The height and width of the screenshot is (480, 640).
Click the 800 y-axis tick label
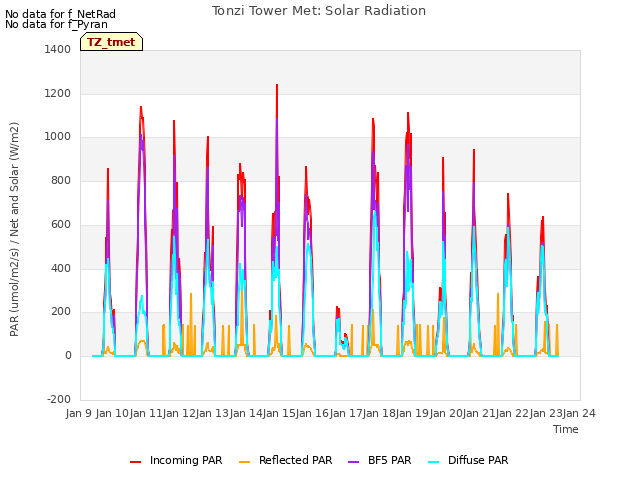point(61,180)
